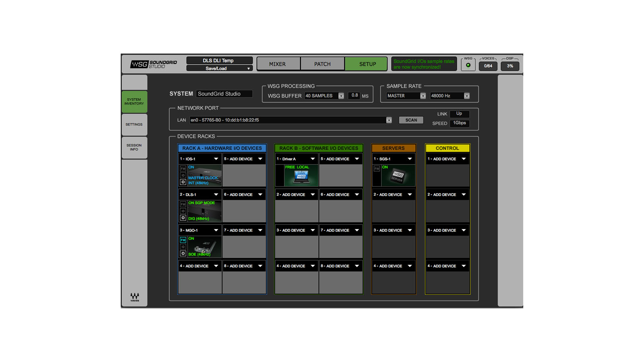Click ID button on MGO-1 slot
The height and width of the screenshot is (362, 644).
[x=183, y=247]
